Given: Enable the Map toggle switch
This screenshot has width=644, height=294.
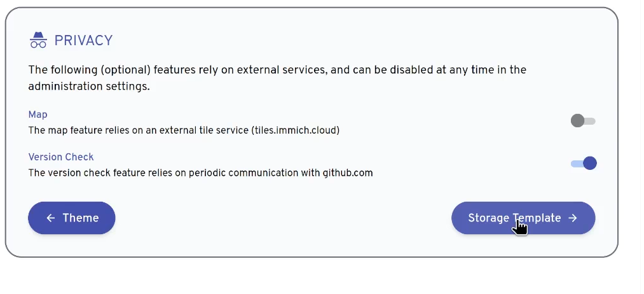Looking at the screenshot, I should coord(583,121).
